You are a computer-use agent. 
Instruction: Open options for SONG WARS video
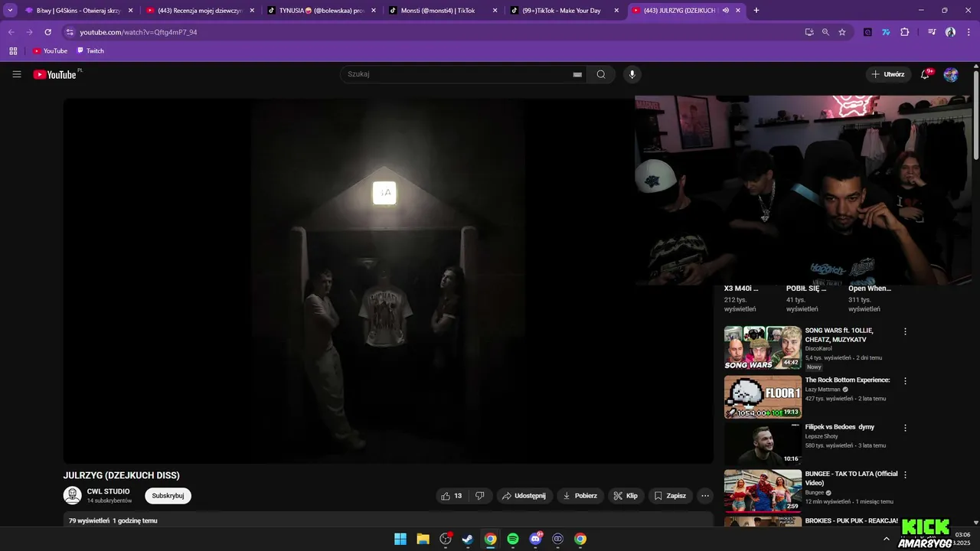[905, 331]
